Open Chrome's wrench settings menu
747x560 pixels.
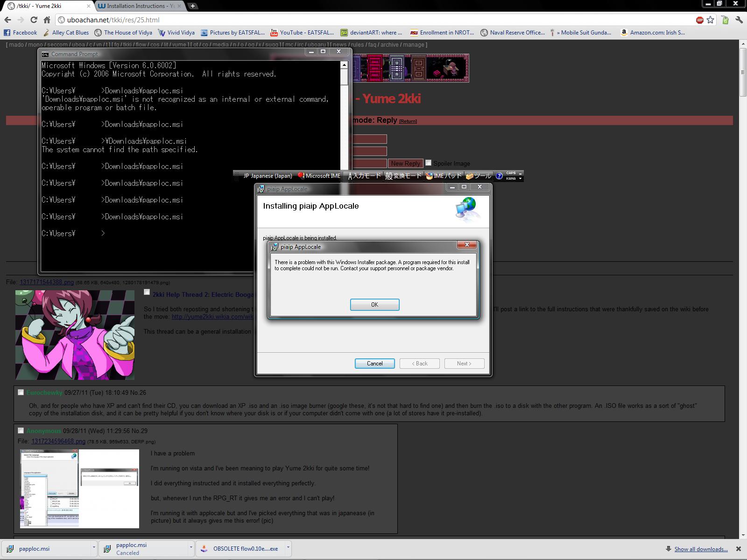(x=739, y=20)
